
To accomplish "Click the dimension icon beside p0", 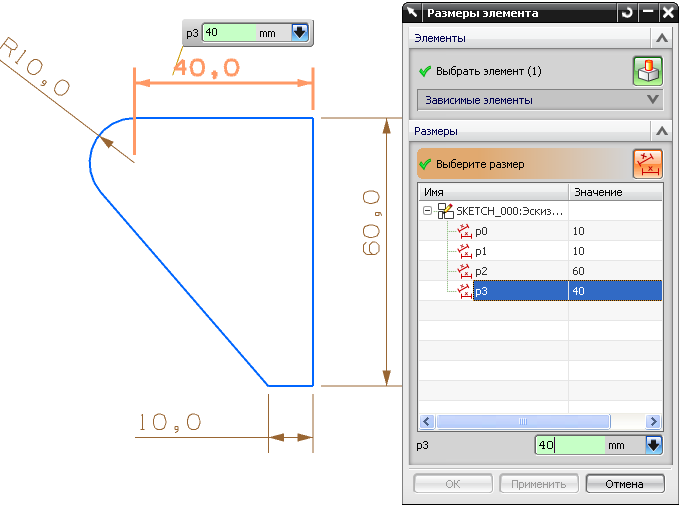I will point(464,231).
